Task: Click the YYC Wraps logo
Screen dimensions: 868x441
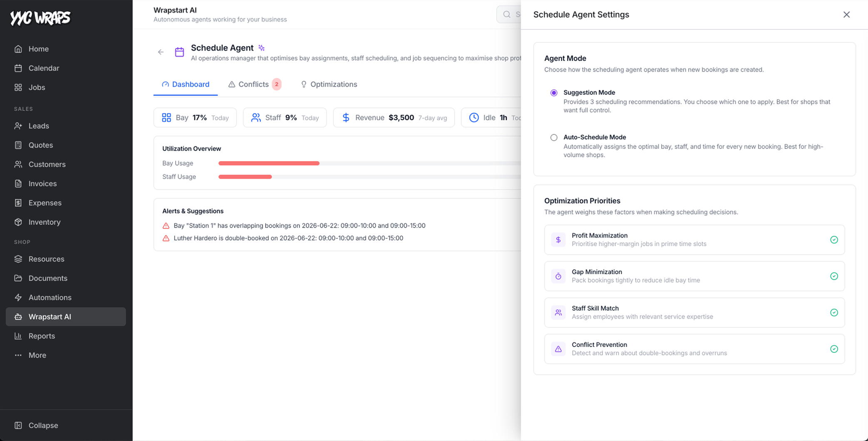Action: tap(40, 18)
